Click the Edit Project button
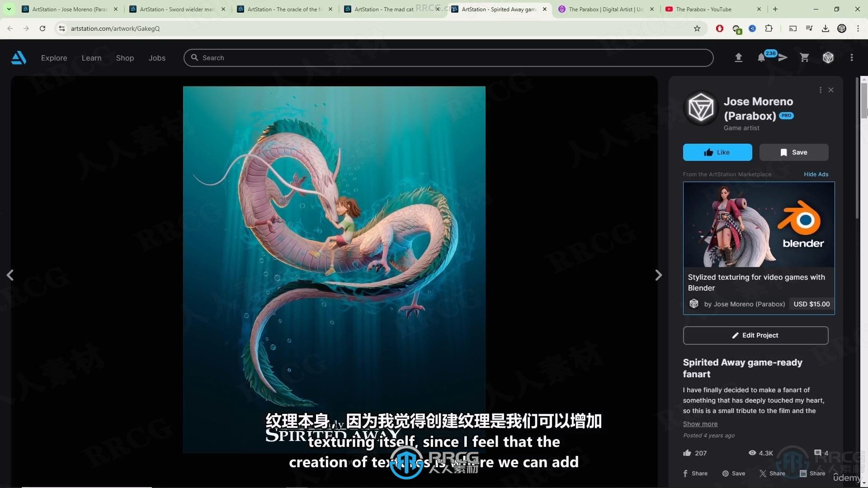Screen dimensions: 868x488 (756, 335)
